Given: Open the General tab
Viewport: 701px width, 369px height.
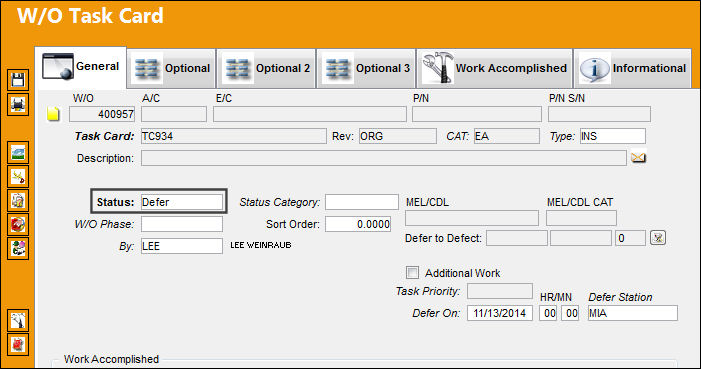Looking at the screenshot, I should click(81, 67).
